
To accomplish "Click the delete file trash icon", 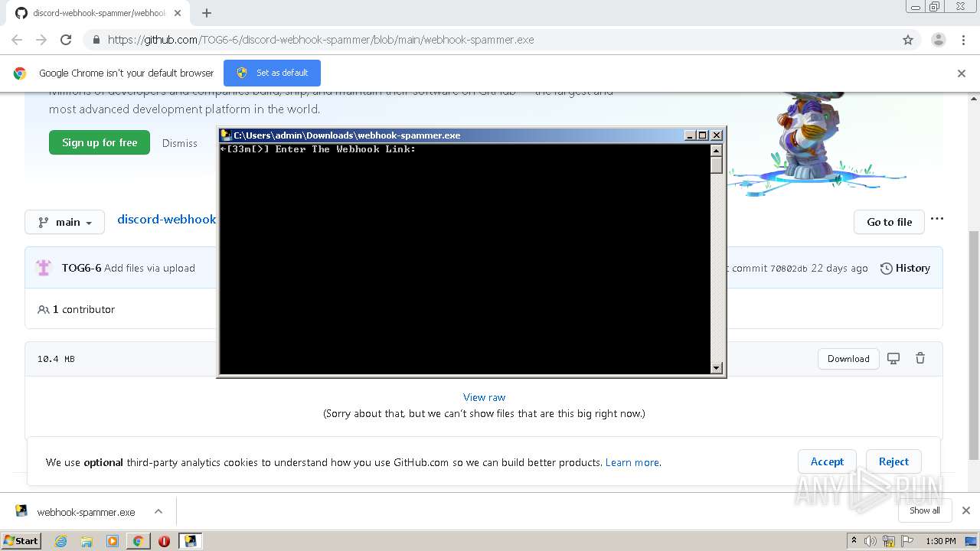I will (920, 358).
